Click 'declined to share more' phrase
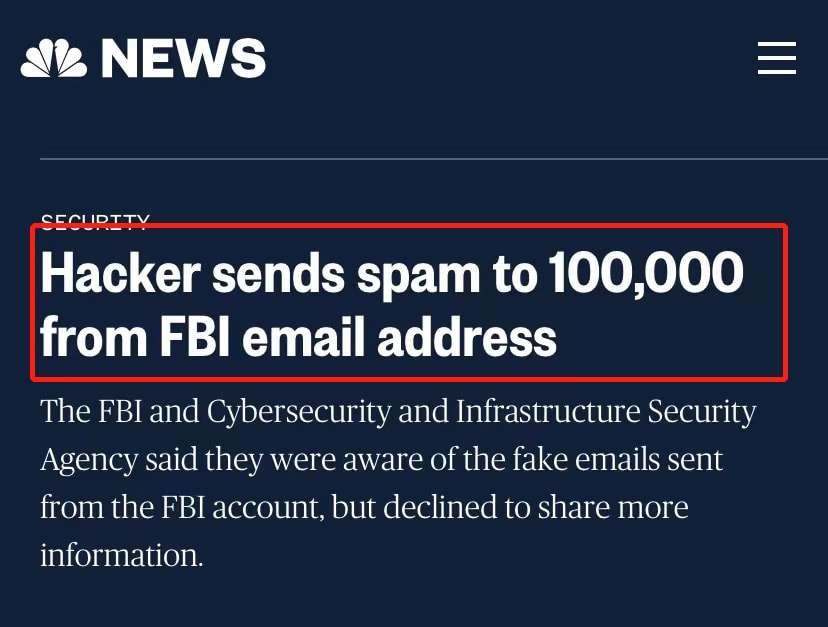Viewport: 828px width, 627px height. pyautogui.click(x=535, y=507)
